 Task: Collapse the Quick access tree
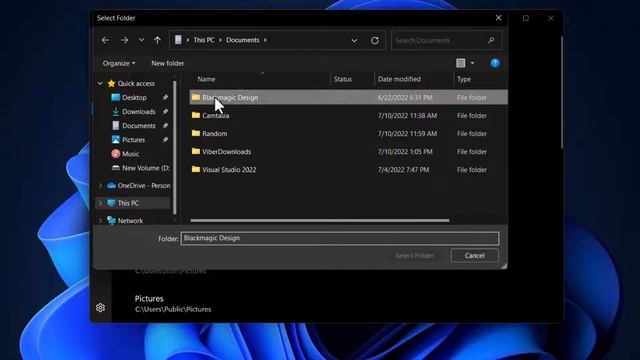pos(100,83)
